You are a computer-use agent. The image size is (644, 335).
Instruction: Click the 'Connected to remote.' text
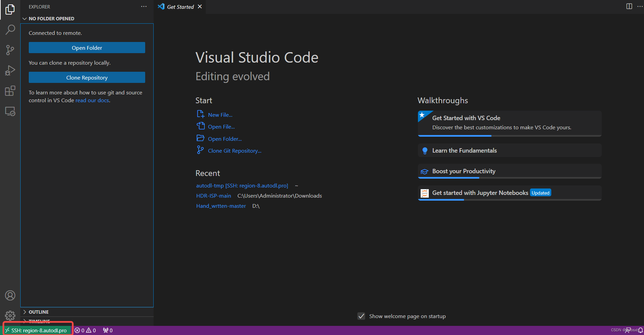click(x=55, y=33)
